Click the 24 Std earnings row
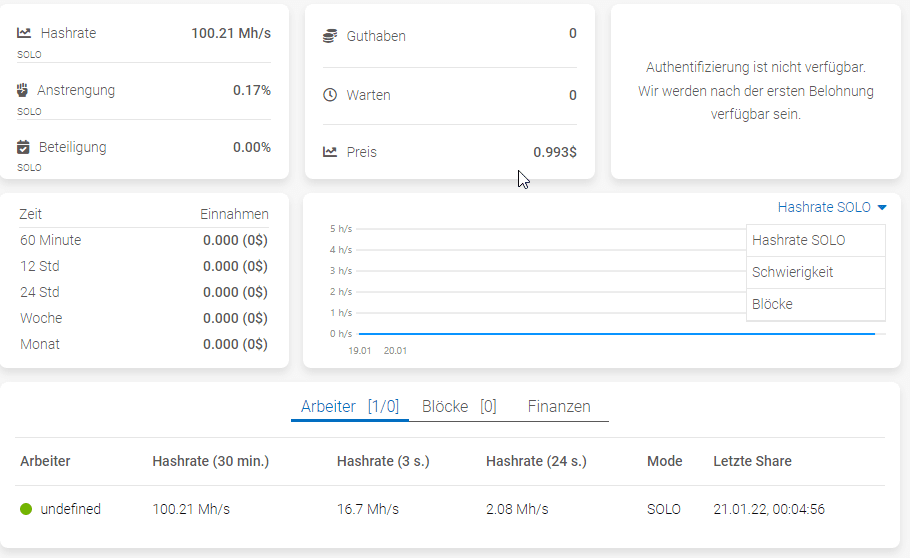Image resolution: width=910 pixels, height=558 pixels. [144, 292]
